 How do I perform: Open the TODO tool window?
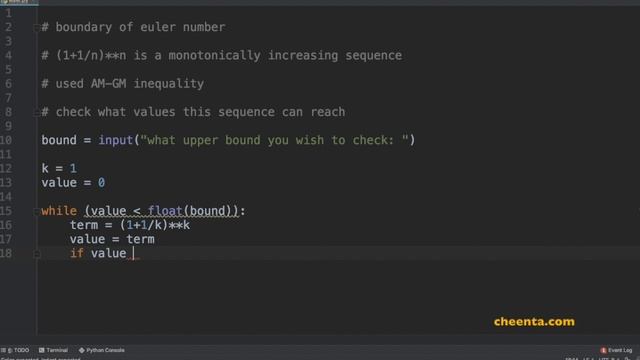pyautogui.click(x=15, y=350)
